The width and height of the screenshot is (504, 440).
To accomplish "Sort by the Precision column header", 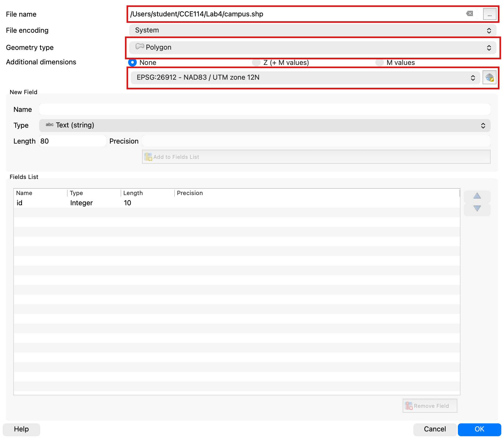I will click(317, 193).
